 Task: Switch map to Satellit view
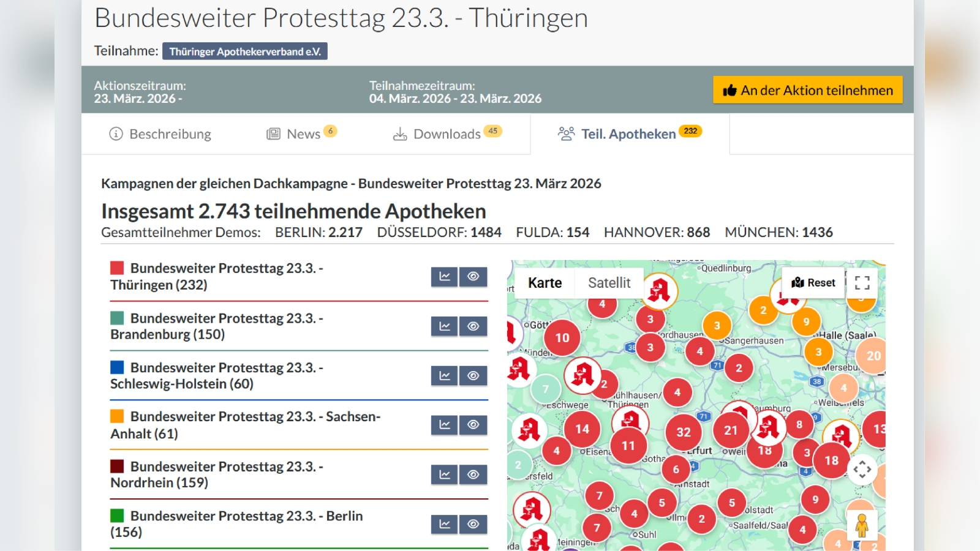click(609, 283)
